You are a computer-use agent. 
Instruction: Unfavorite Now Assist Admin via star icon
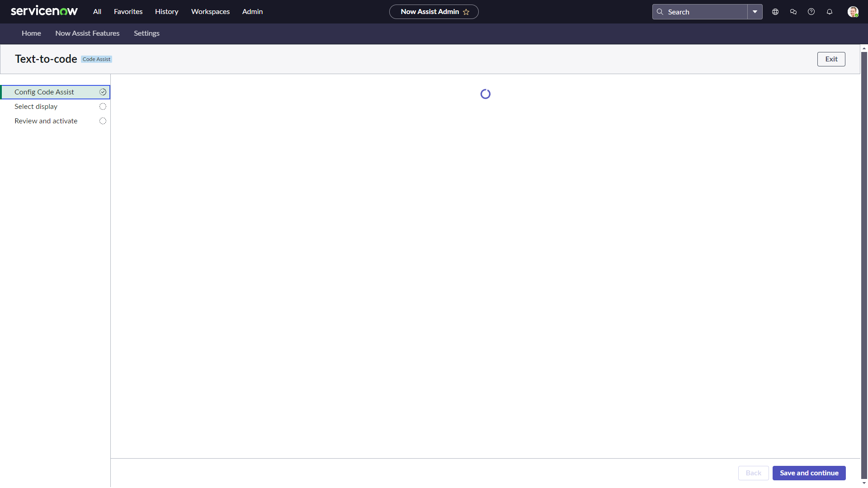pyautogui.click(x=466, y=12)
